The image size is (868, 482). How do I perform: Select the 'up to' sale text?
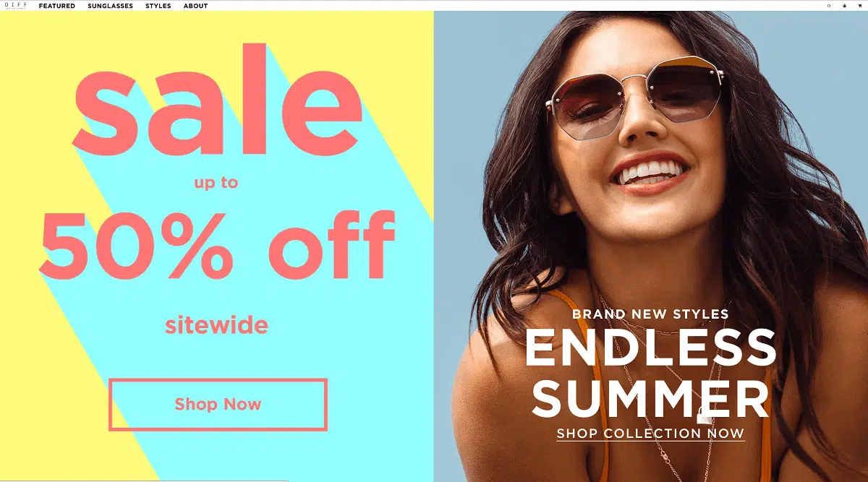(216, 184)
